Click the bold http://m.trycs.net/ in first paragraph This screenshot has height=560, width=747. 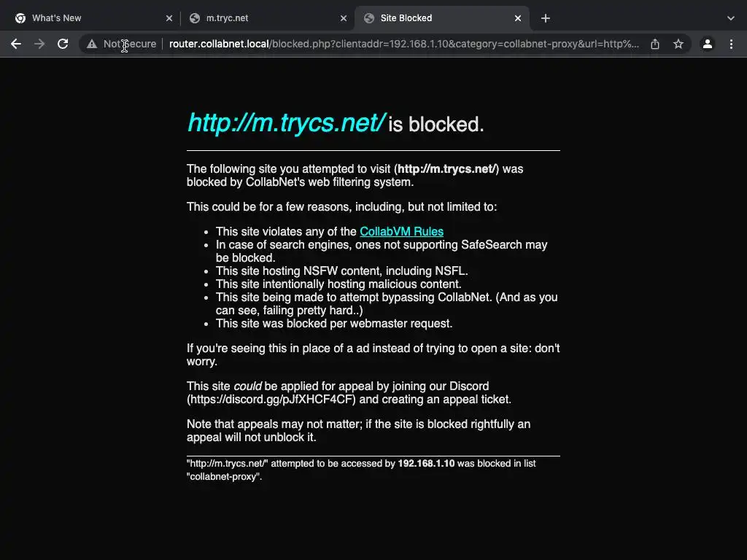(446, 169)
